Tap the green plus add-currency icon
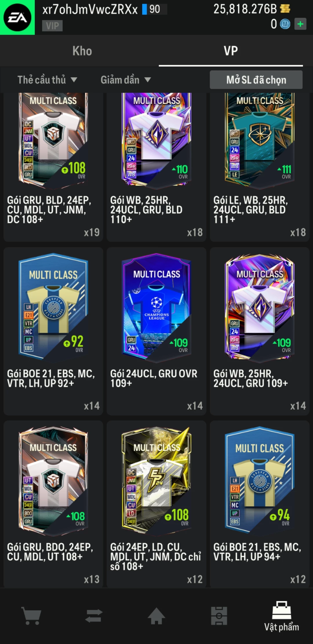Image resolution: width=313 pixels, height=644 pixels. 300,24
